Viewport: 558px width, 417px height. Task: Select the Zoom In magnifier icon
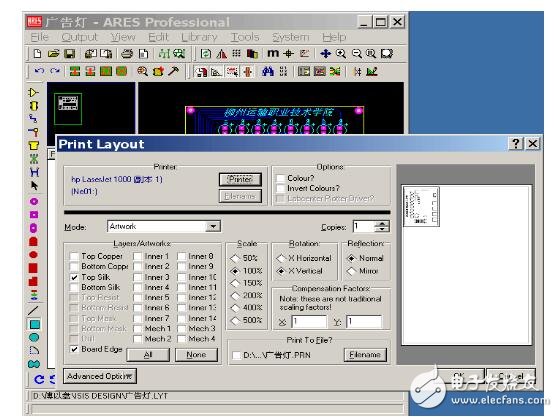tap(341, 54)
